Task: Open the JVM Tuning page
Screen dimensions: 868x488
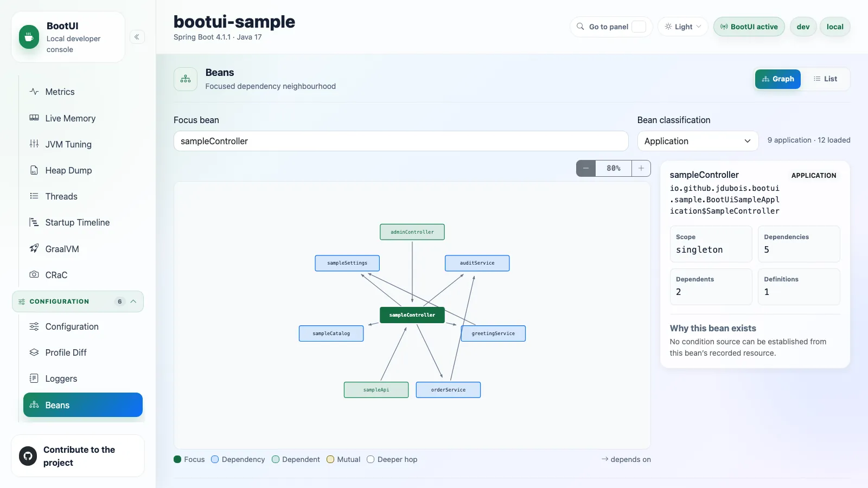Action: click(x=83, y=144)
